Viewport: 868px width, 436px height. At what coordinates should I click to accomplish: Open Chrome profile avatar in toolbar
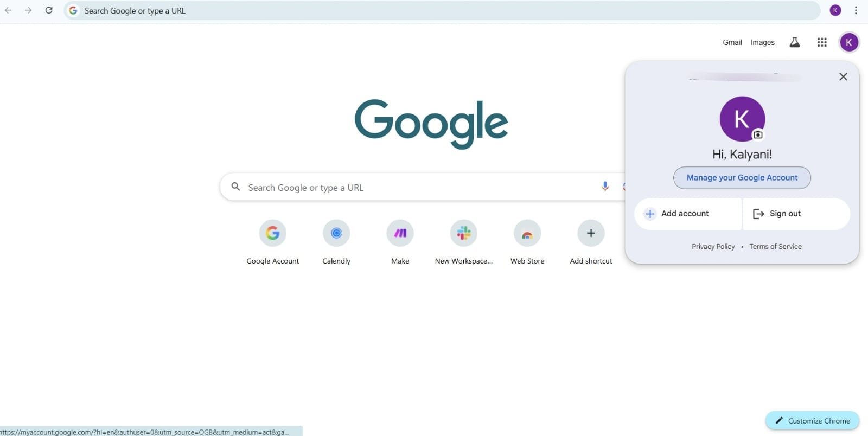(x=835, y=10)
